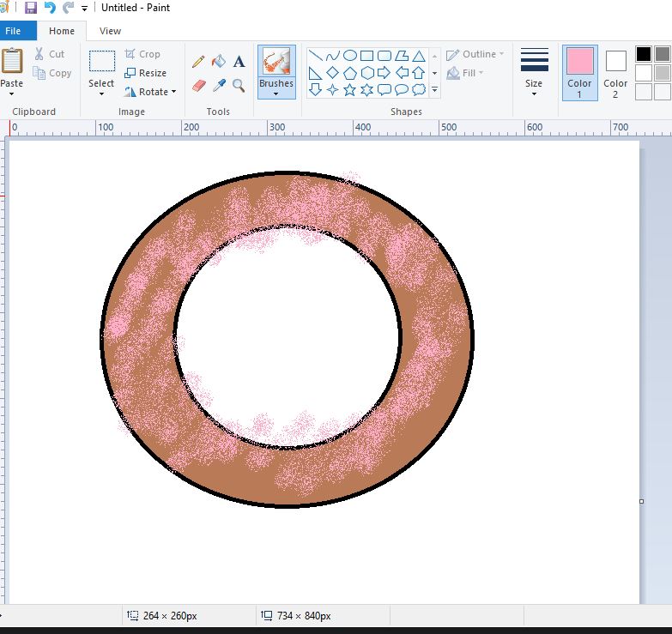Choose the Right triangle shape

pos(316,73)
